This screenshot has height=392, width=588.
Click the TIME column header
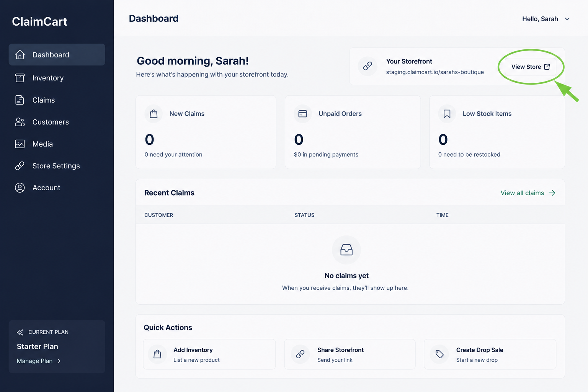pos(442,215)
